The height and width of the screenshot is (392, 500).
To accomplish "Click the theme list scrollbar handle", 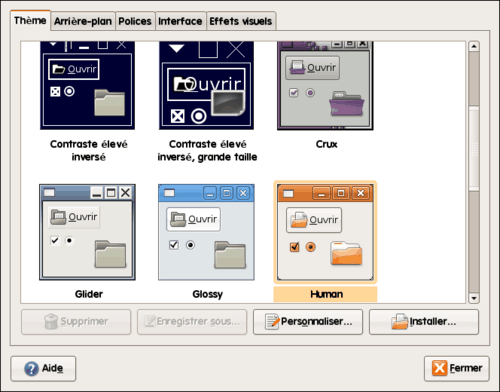I will (x=474, y=149).
